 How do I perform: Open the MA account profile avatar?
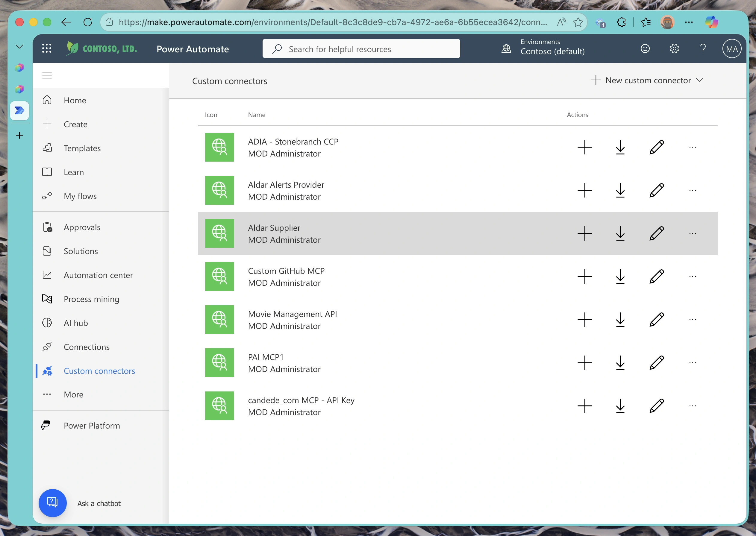(731, 48)
